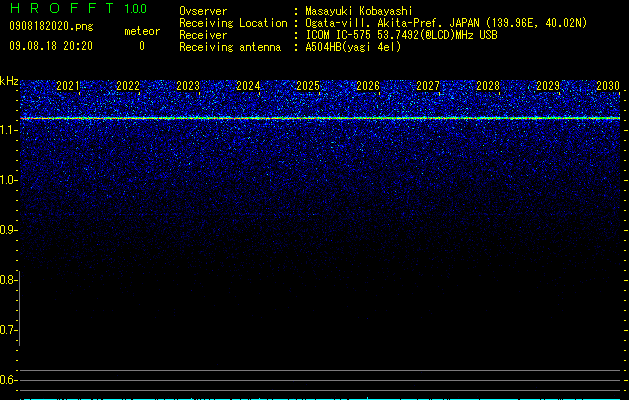Click the 1.0 kHz frequency label

point(8,180)
